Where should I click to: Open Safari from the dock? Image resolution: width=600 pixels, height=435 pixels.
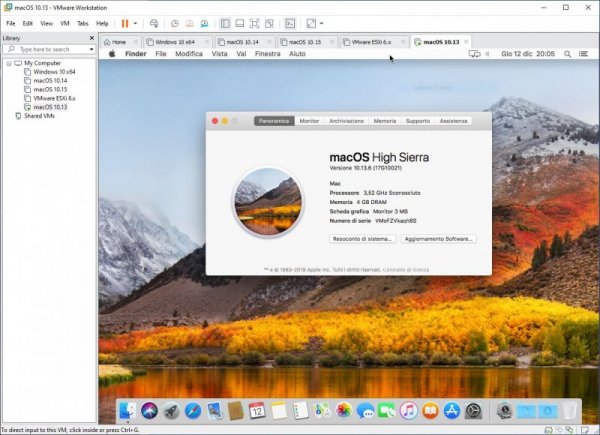193,411
